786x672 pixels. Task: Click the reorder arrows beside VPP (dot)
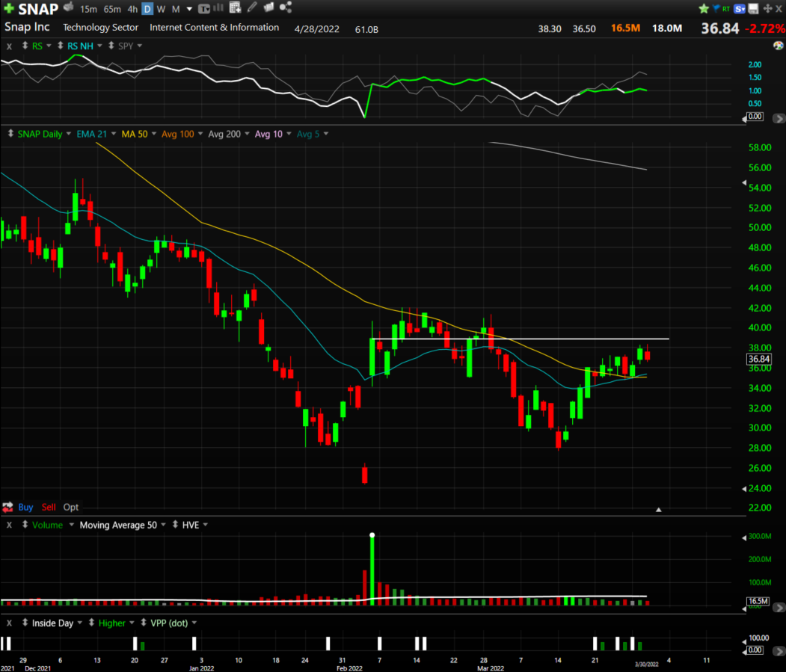(x=144, y=623)
